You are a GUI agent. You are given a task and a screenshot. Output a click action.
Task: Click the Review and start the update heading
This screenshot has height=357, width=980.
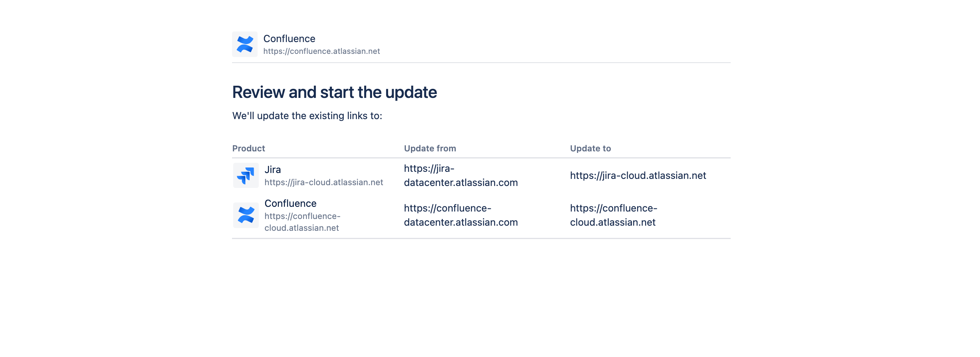tap(335, 92)
